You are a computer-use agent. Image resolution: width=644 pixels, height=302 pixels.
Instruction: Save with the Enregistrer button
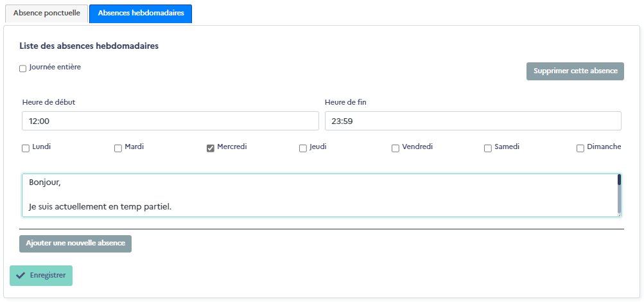point(41,275)
